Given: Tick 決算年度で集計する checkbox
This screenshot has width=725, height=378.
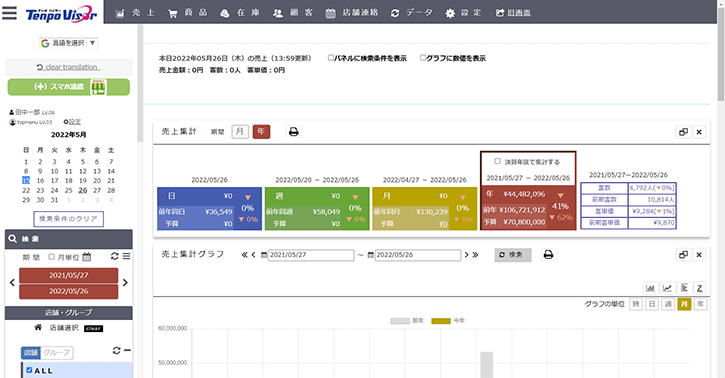Looking at the screenshot, I should click(x=497, y=161).
